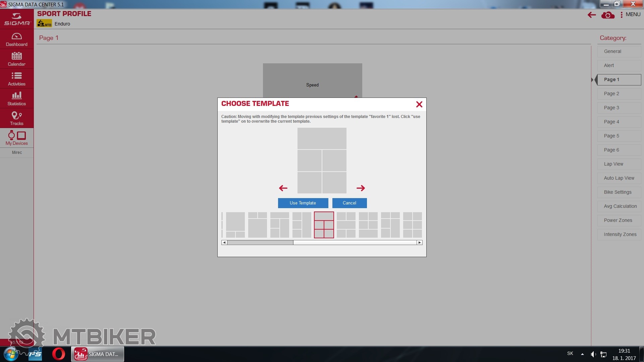Open Opera browser from taskbar

click(x=59, y=354)
